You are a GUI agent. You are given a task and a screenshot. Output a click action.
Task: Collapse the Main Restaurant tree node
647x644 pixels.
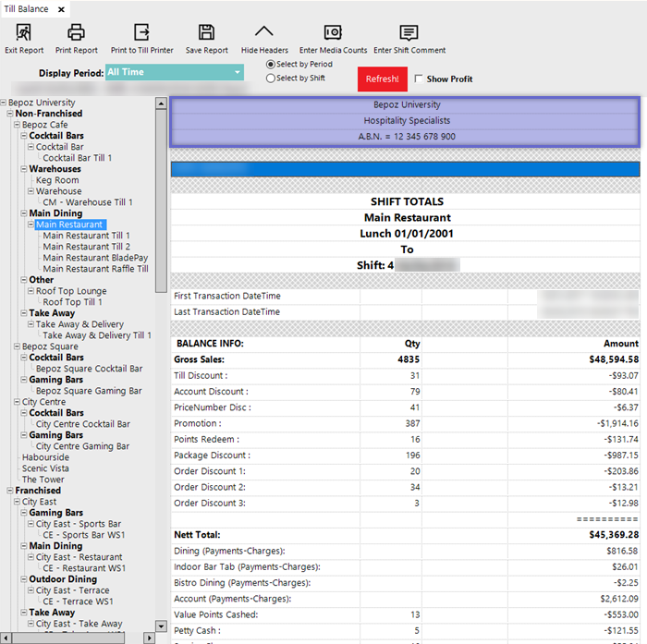click(31, 225)
